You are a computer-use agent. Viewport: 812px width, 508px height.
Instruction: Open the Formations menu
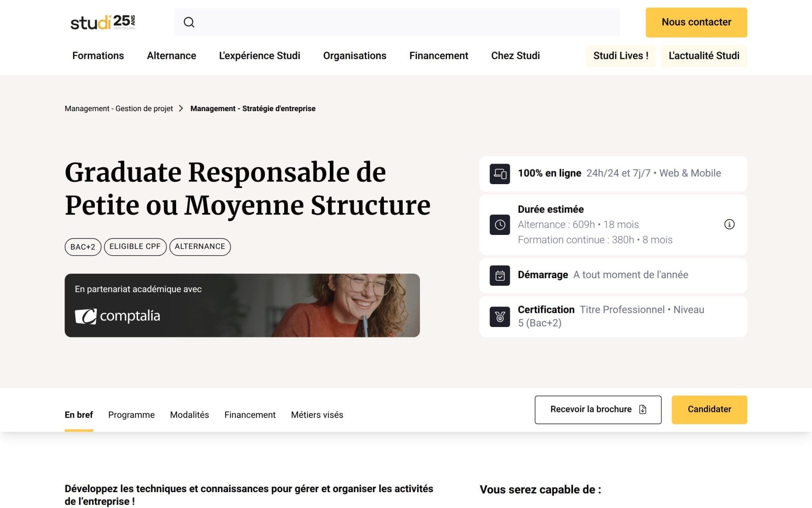click(x=98, y=56)
